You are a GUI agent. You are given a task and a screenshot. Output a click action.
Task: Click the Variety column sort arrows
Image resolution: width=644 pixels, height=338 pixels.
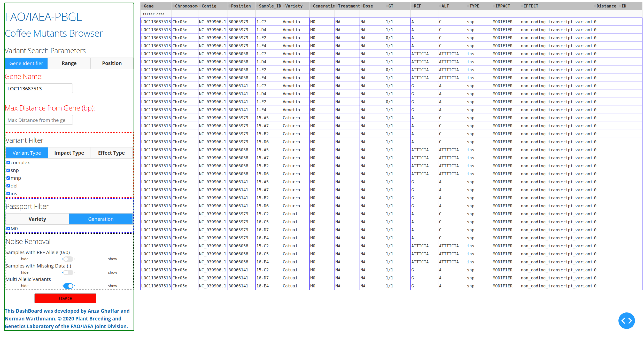[x=284, y=6]
